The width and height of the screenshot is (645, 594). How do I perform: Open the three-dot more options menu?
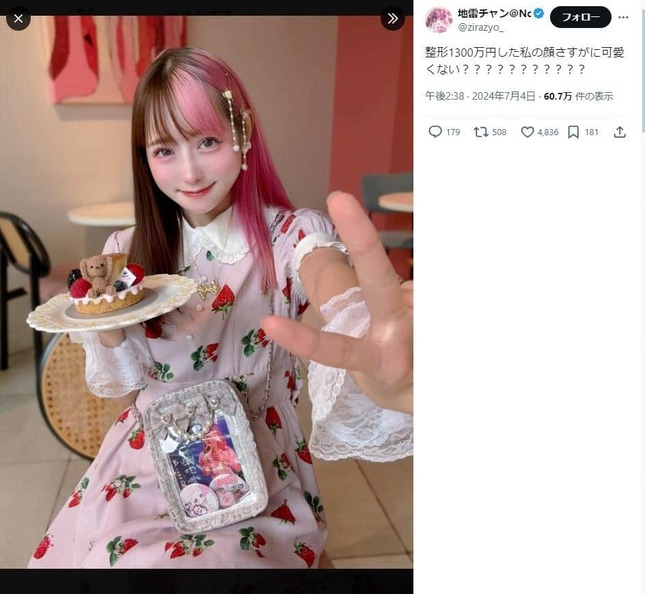coord(623,17)
